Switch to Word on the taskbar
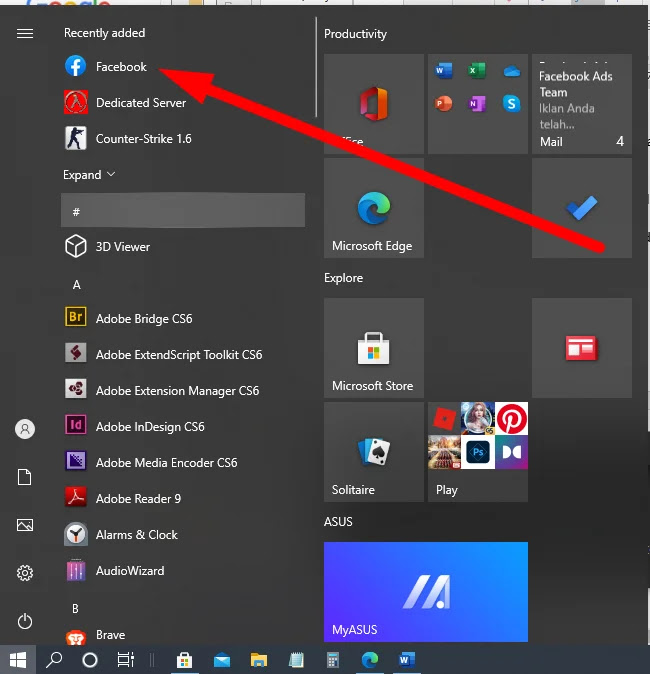Viewport: 650px width, 674px height. click(407, 659)
